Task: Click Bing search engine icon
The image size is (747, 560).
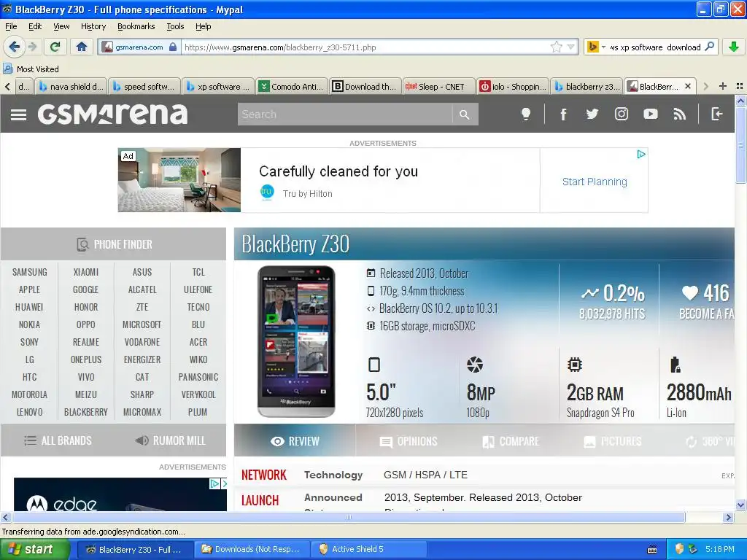Action: 592,47
